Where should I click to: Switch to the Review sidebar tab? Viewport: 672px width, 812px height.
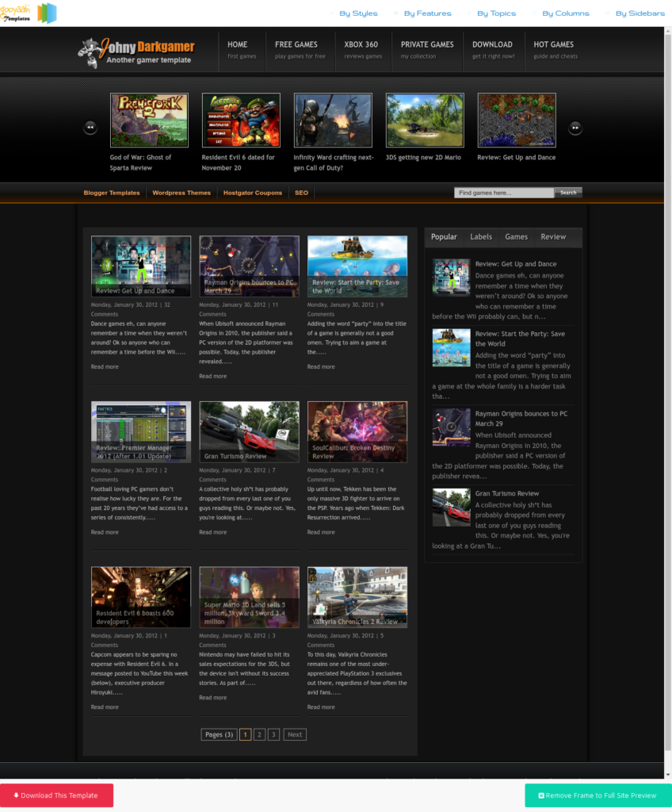[x=553, y=237]
